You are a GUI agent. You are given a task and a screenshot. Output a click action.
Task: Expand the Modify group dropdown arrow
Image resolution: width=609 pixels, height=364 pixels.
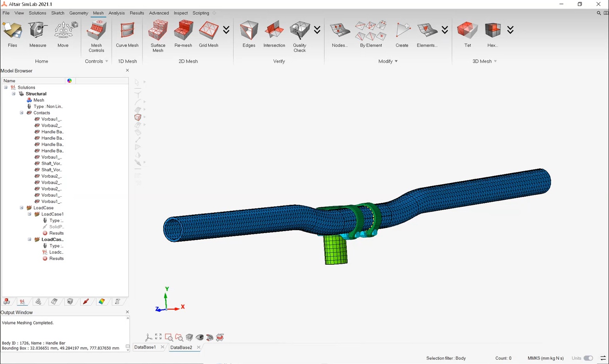pos(396,61)
